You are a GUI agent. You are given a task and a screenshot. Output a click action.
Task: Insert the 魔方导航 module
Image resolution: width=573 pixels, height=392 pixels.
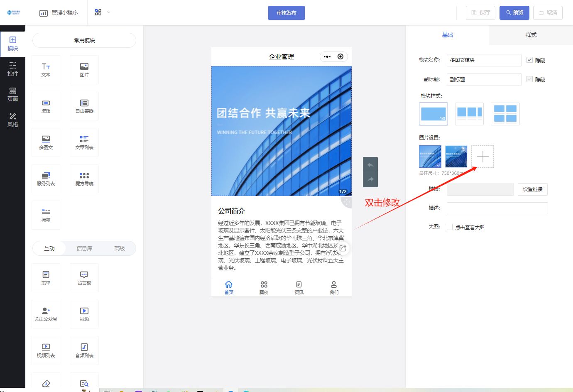tap(84, 179)
